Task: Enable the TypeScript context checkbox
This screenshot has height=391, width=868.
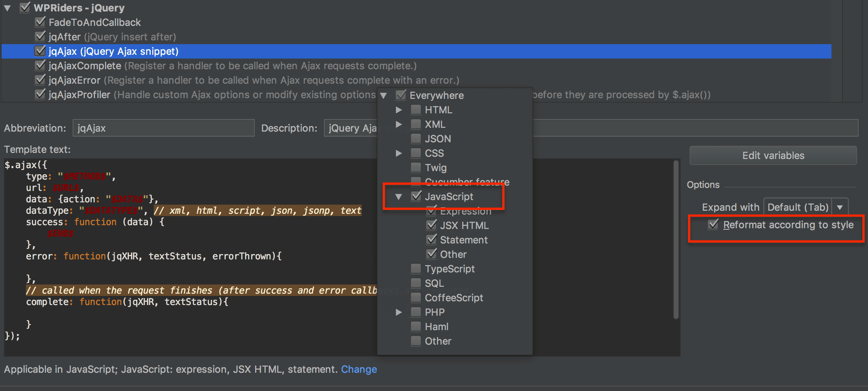Action: click(x=416, y=269)
